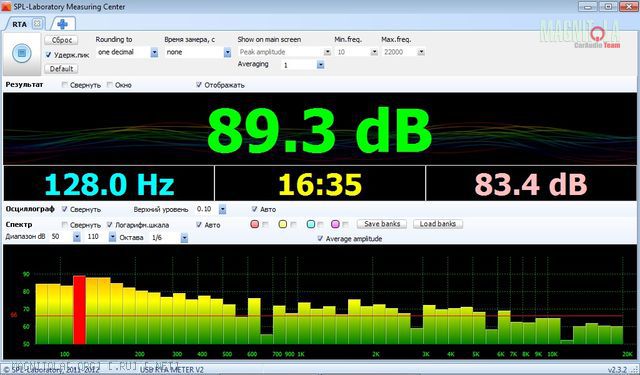Click the application icon in the title bar
This screenshot has height=375, width=640.
point(6,7)
